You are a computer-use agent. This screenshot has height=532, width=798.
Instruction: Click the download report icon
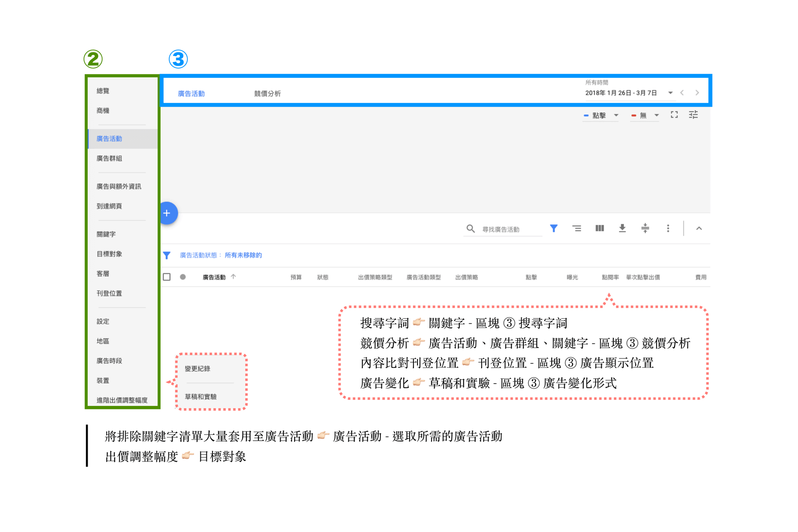click(622, 228)
